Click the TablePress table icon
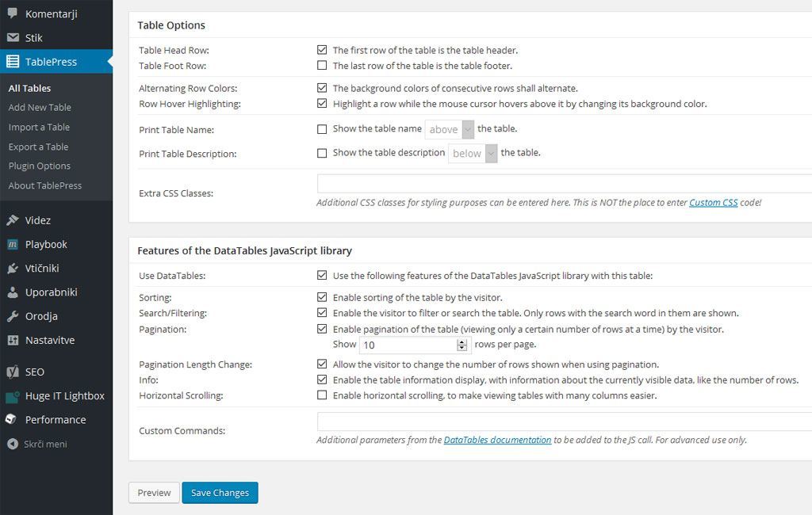This screenshot has height=515, width=812. pos(13,62)
